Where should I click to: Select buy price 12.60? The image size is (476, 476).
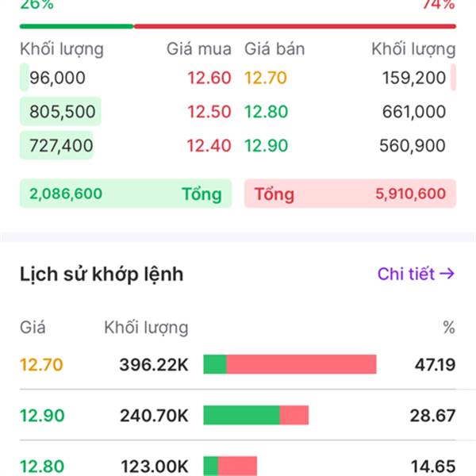coord(209,79)
